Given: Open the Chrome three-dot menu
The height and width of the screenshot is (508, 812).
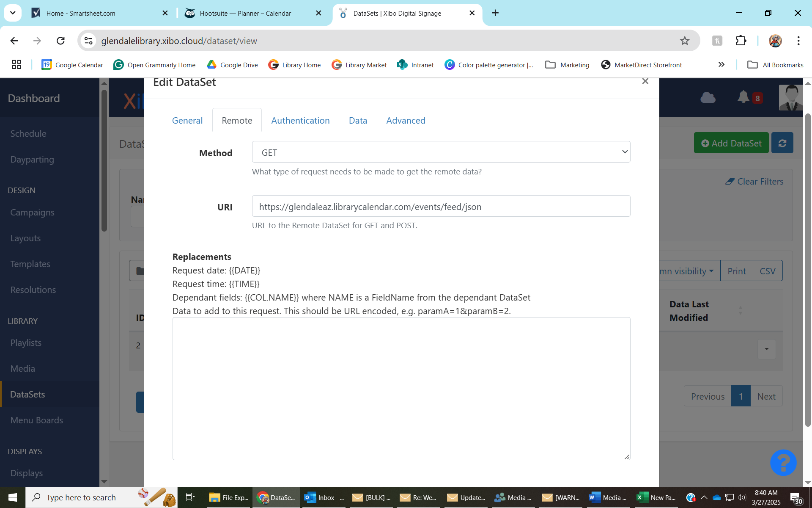Looking at the screenshot, I should click(x=798, y=41).
